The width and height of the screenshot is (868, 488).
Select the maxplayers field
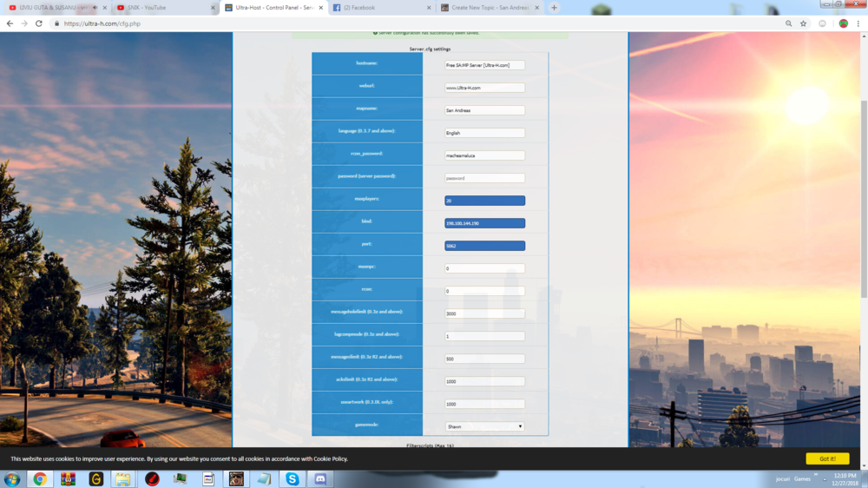click(484, 201)
